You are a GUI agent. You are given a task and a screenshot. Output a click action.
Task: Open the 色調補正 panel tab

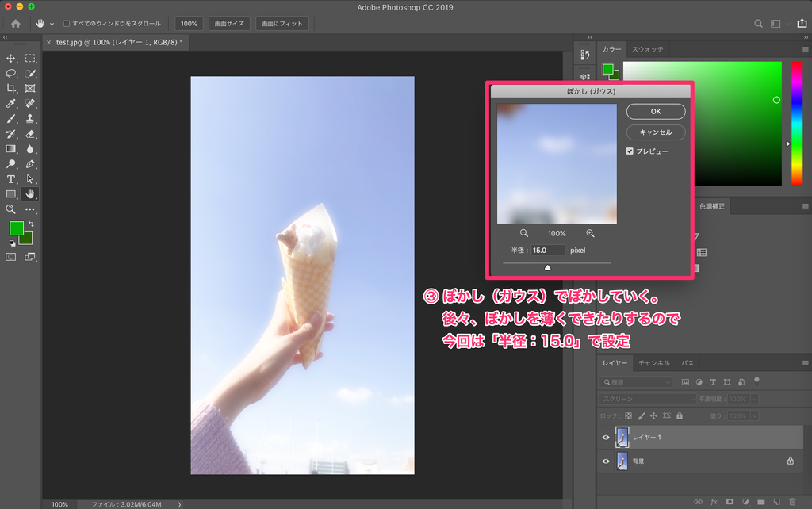[x=712, y=206]
